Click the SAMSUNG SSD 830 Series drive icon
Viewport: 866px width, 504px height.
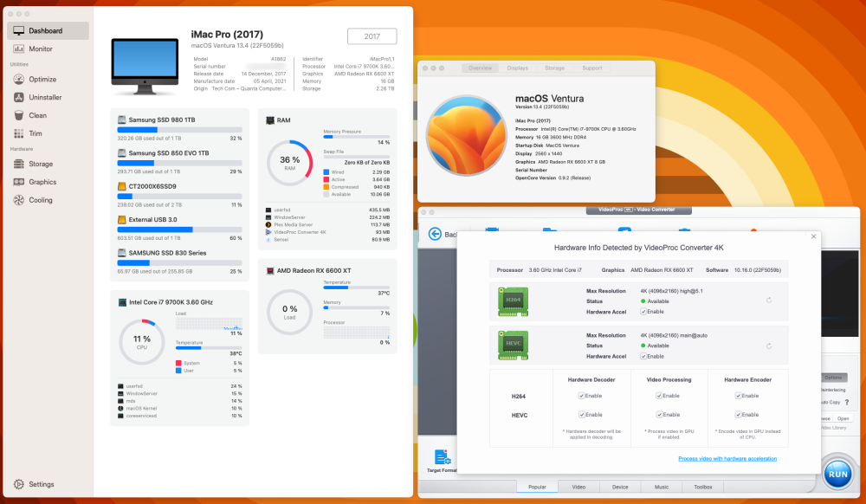121,253
